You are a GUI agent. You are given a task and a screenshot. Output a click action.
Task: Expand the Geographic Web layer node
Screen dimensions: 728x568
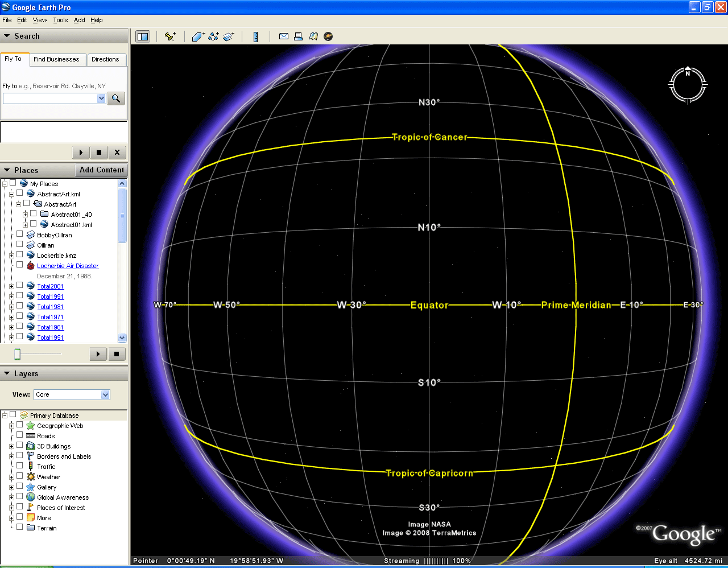pyautogui.click(x=11, y=426)
